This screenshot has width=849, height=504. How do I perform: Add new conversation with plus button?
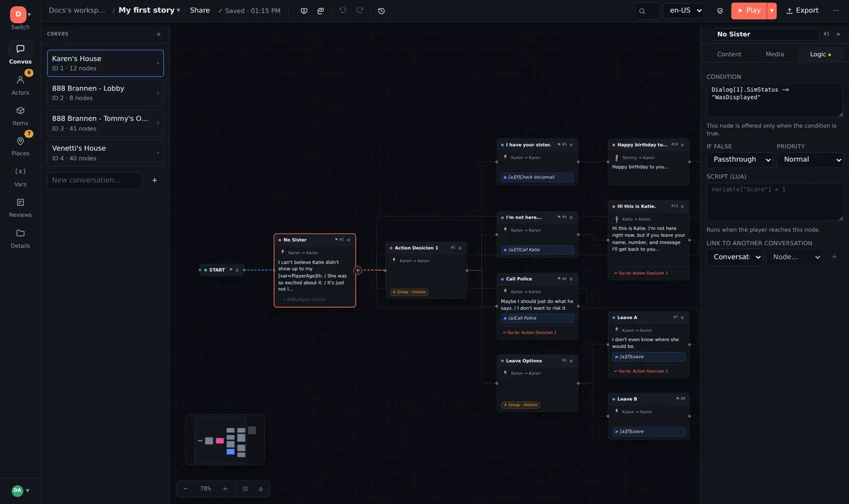coord(154,180)
